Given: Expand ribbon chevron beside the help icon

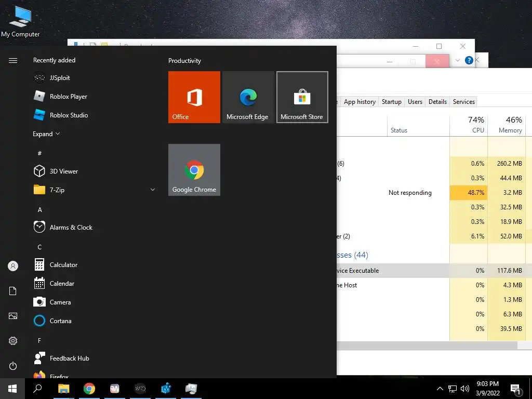Looking at the screenshot, I should tap(457, 60).
